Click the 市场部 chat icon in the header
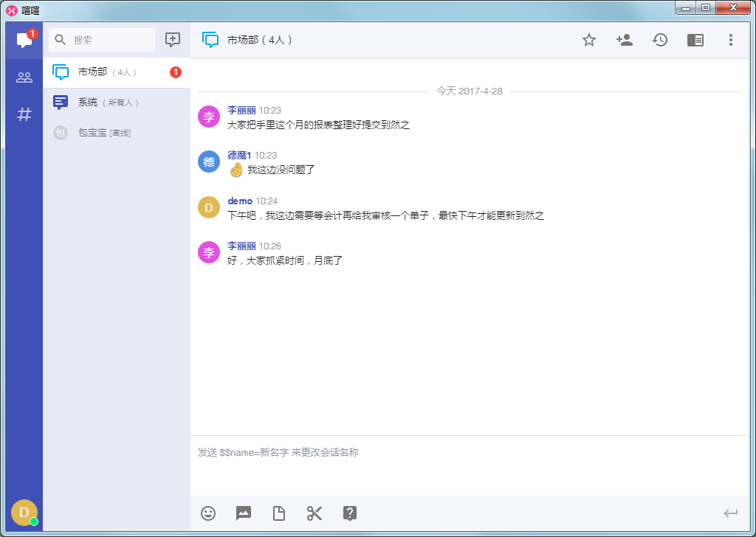This screenshot has height=537, width=756. click(x=210, y=40)
